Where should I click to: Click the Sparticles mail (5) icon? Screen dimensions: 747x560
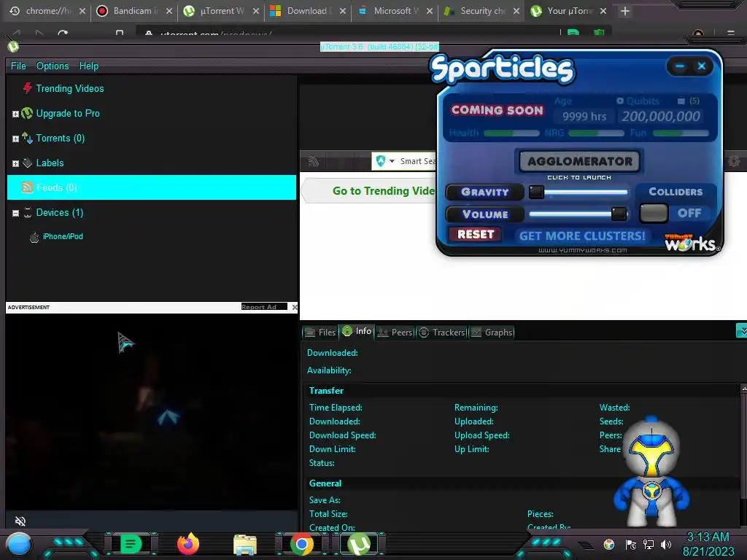(x=681, y=101)
